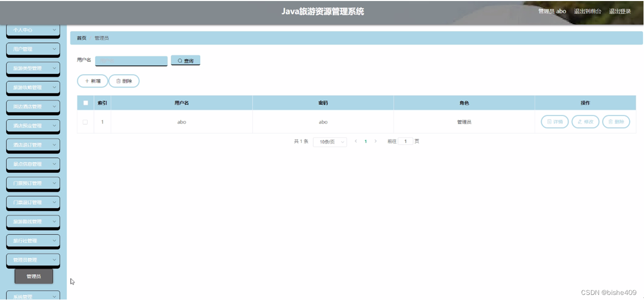Click the 删除 button in abo's row
This screenshot has height=300, width=644.
click(616, 122)
